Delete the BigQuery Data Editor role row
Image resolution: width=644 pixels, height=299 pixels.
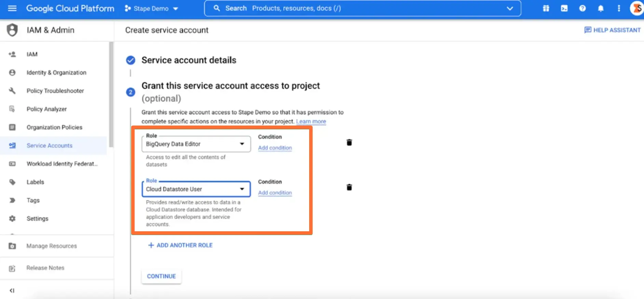tap(349, 142)
